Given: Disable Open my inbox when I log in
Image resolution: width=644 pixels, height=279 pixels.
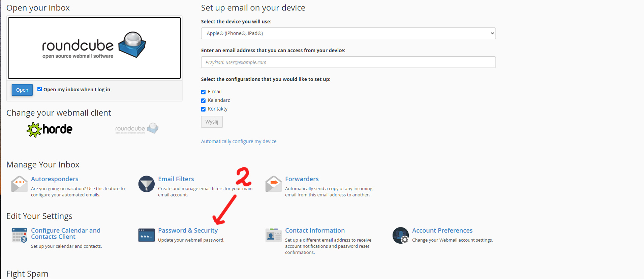Looking at the screenshot, I should 40,89.
